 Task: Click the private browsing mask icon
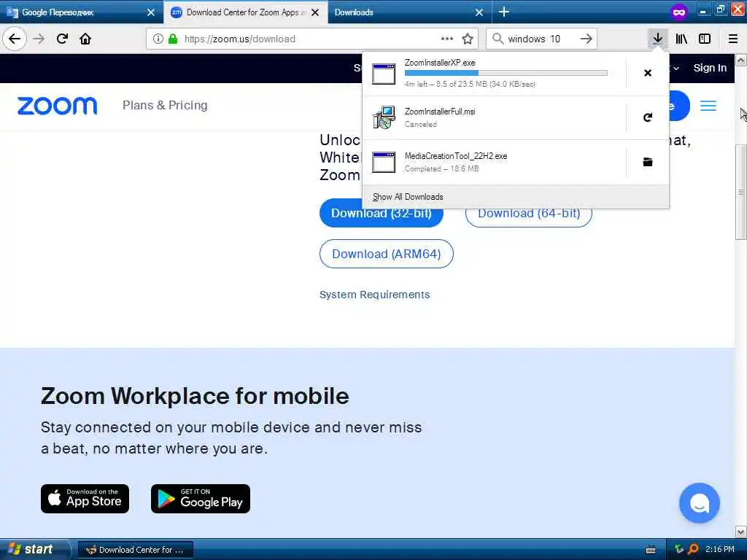[x=679, y=12]
